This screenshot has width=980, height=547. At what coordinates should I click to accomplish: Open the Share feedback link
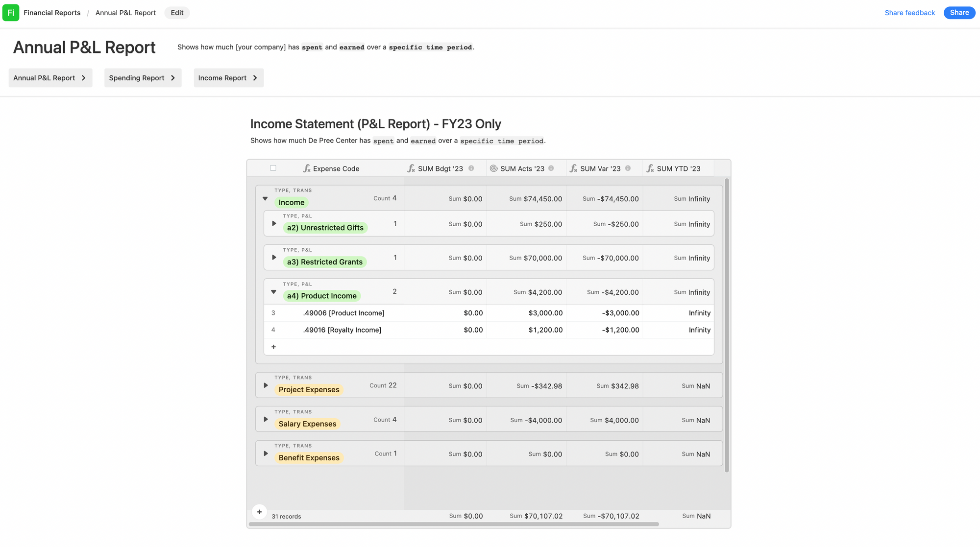click(909, 13)
